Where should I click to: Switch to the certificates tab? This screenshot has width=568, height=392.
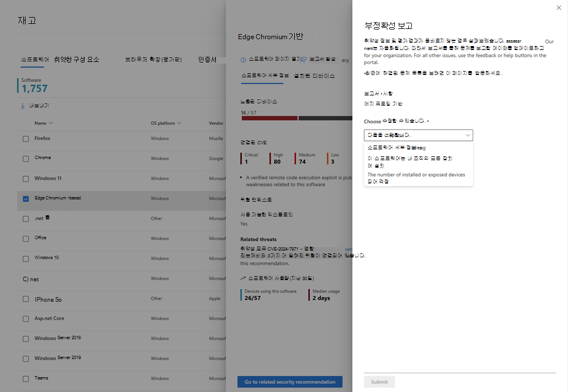tap(207, 60)
